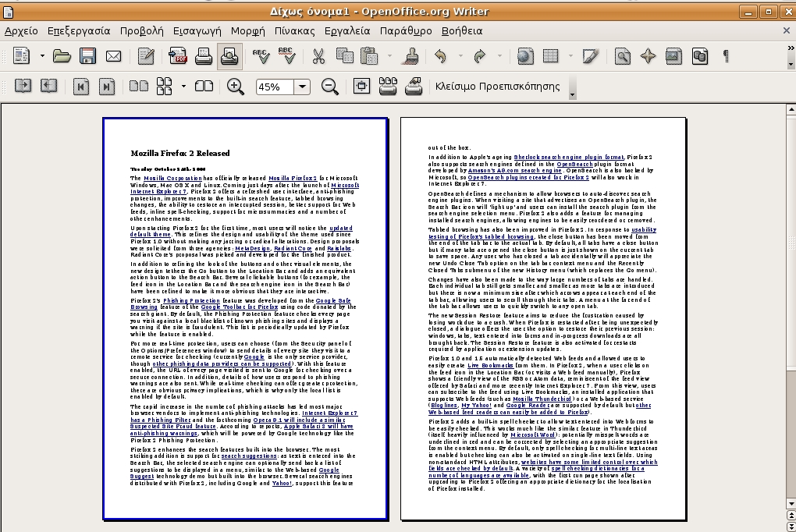Run the Spelling and Grammar check
The height and width of the screenshot is (532, 796).
pyautogui.click(x=261, y=56)
